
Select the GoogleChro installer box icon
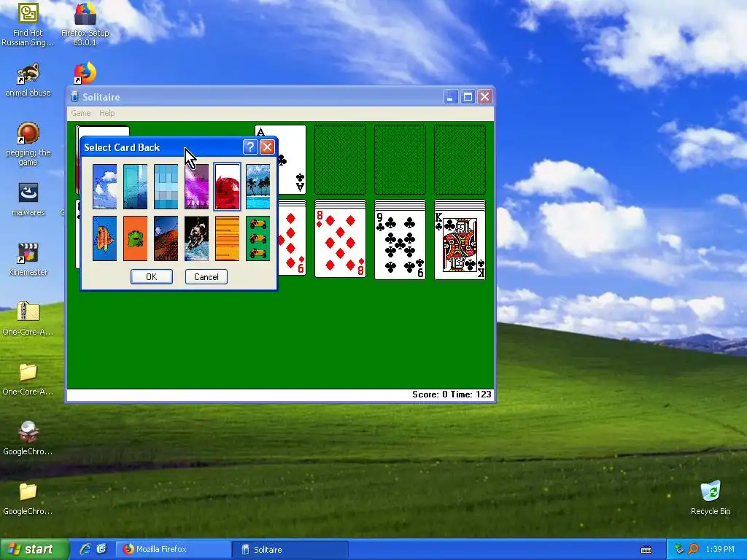click(28, 438)
